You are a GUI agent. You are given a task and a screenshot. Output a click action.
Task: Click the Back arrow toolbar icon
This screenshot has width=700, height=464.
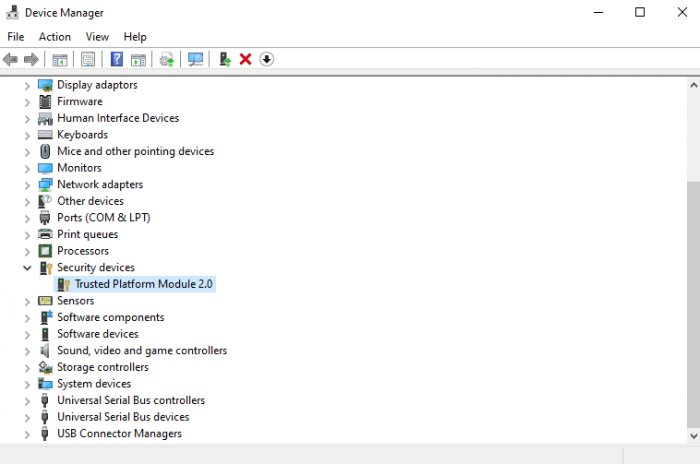coord(10,59)
